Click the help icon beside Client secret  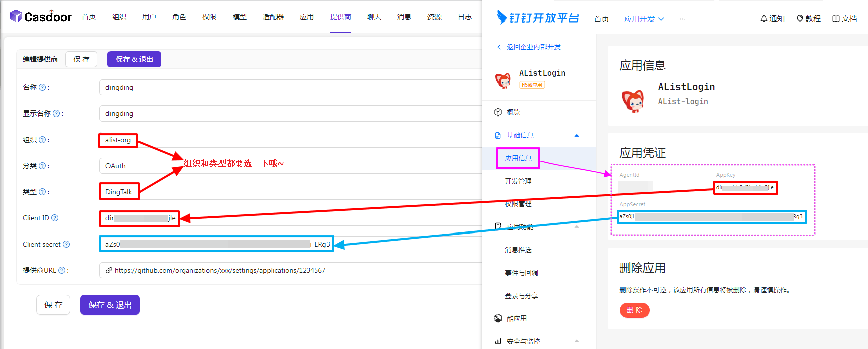click(x=66, y=244)
